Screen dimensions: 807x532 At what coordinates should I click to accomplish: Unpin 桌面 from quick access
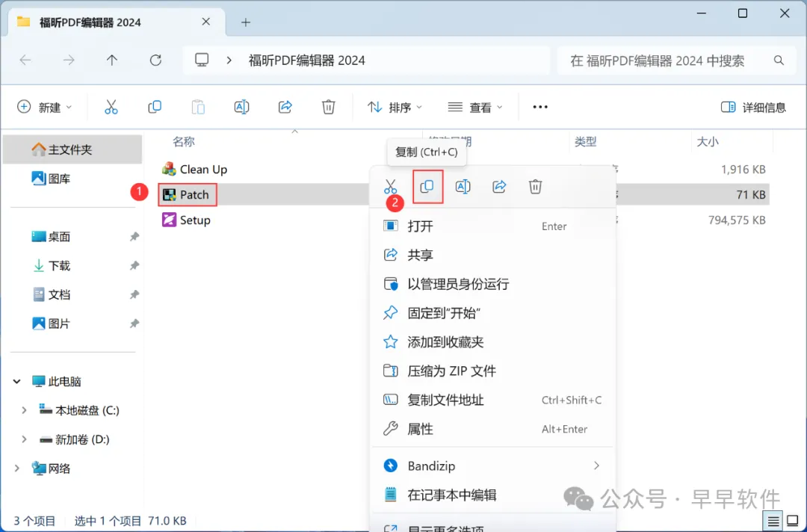[x=134, y=237]
